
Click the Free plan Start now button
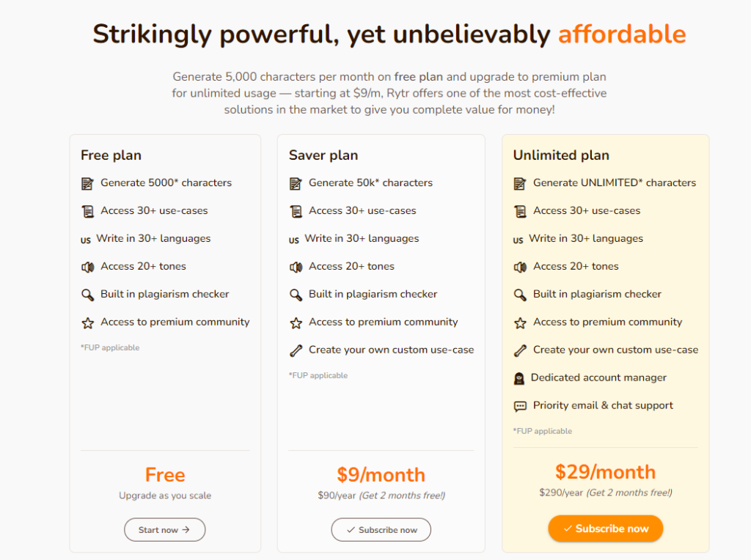pyautogui.click(x=165, y=529)
